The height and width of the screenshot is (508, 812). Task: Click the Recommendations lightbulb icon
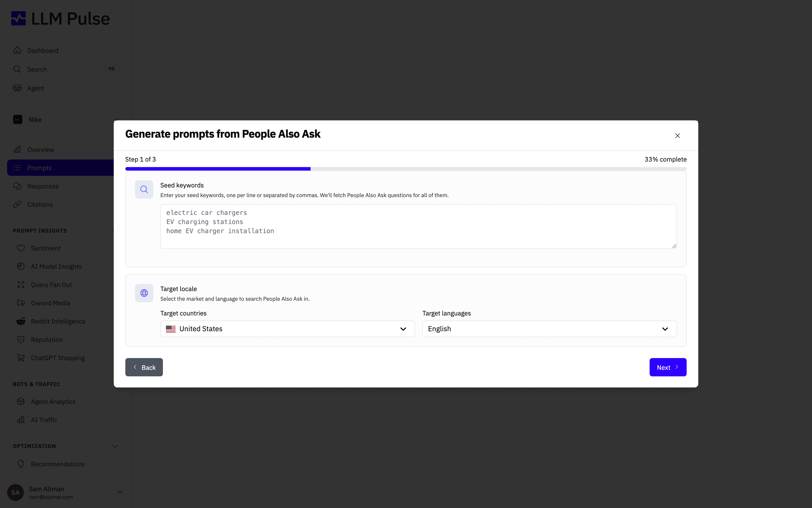[21, 464]
